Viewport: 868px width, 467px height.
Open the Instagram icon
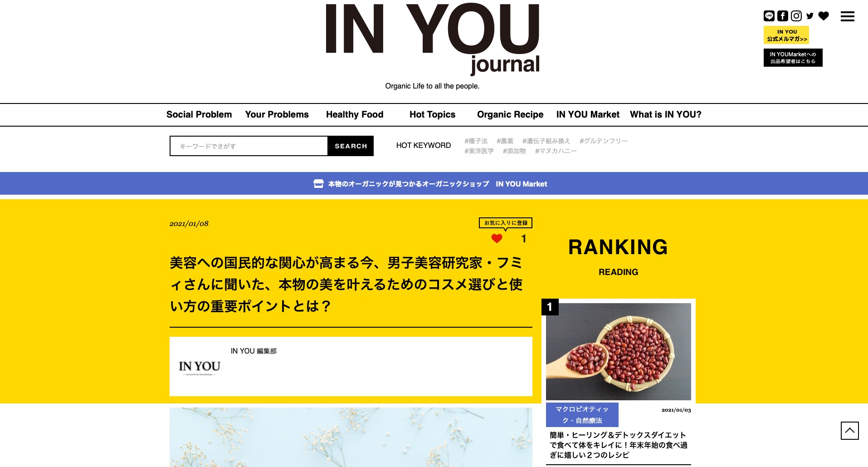pos(796,16)
